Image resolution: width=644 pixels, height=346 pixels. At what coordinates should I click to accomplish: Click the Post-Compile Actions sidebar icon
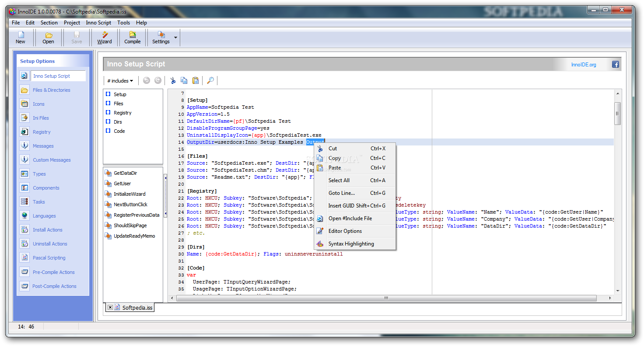[x=24, y=286]
